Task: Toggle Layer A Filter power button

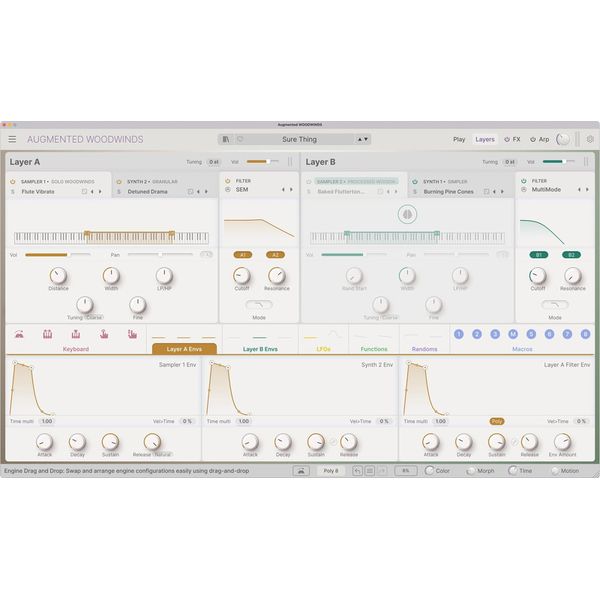Action: pyautogui.click(x=228, y=181)
